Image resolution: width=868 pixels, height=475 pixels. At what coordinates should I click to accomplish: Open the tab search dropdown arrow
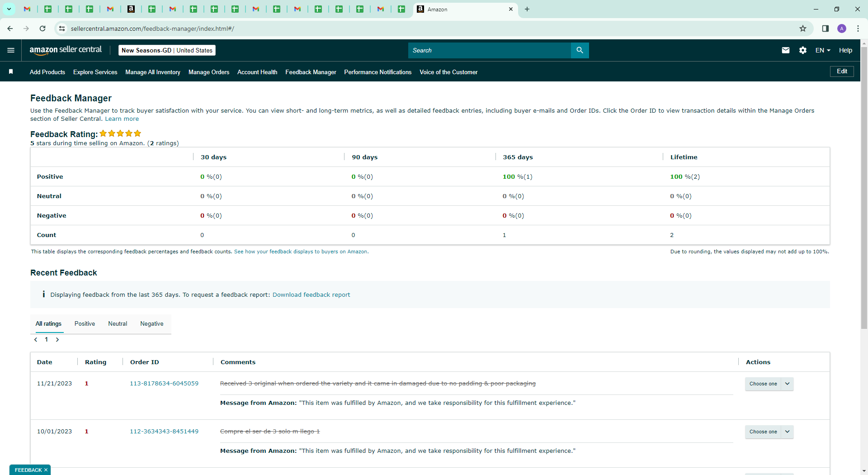coord(9,9)
